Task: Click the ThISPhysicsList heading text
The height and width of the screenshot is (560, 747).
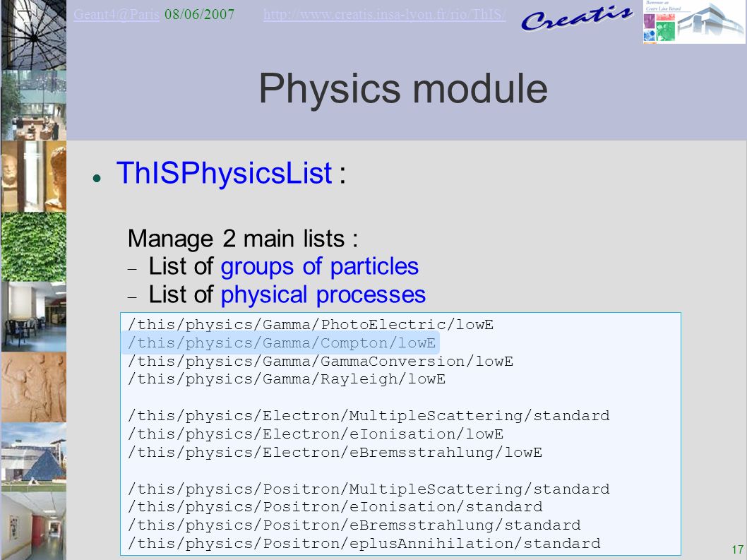Action: tap(225, 172)
